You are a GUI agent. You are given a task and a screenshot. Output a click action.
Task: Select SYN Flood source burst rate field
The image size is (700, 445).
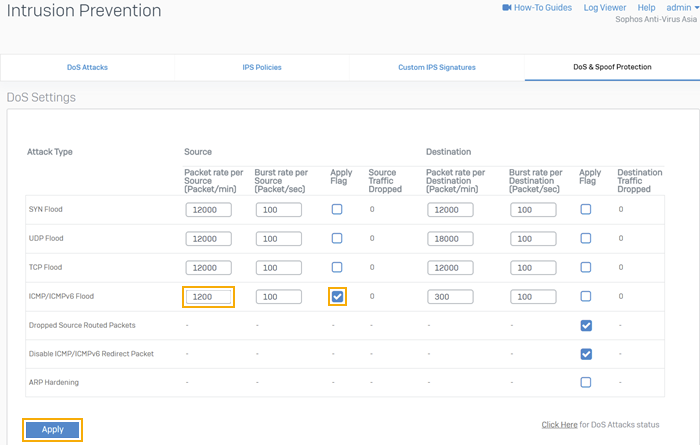pyautogui.click(x=279, y=210)
